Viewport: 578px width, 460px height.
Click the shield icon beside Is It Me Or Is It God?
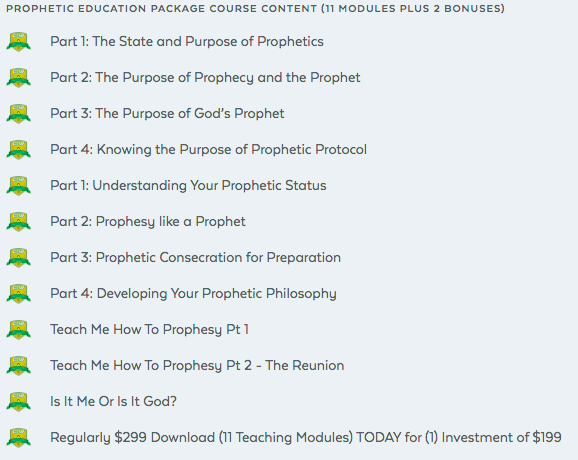coord(18,402)
